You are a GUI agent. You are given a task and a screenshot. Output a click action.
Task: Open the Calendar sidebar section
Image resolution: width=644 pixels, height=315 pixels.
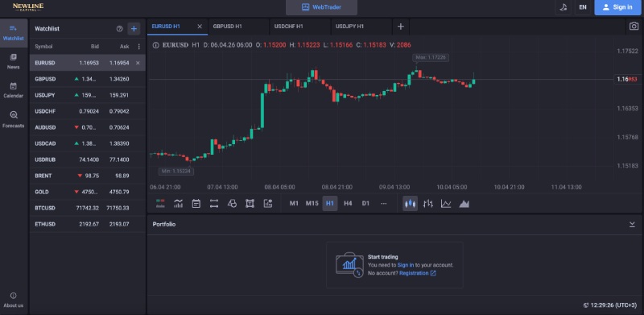[x=13, y=90]
